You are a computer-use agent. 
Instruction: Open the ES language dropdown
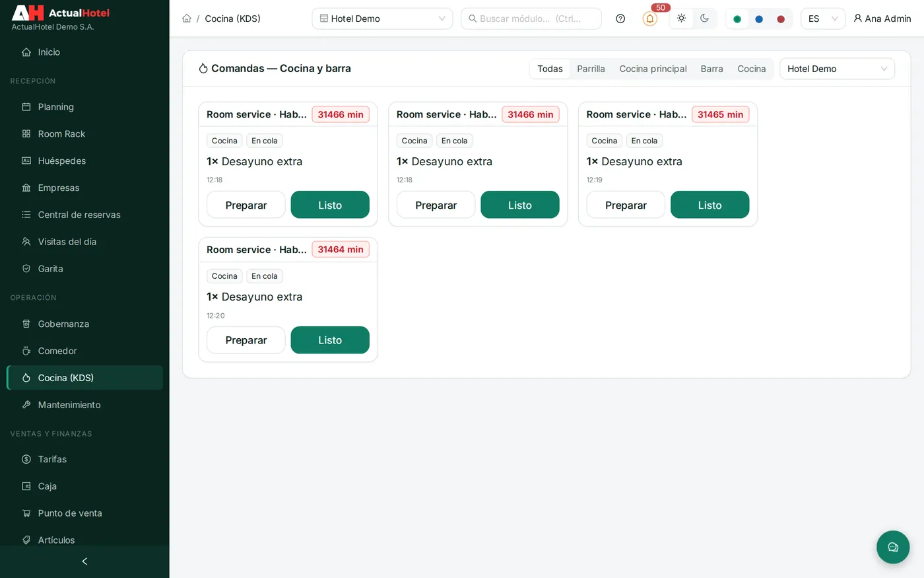[x=823, y=18]
